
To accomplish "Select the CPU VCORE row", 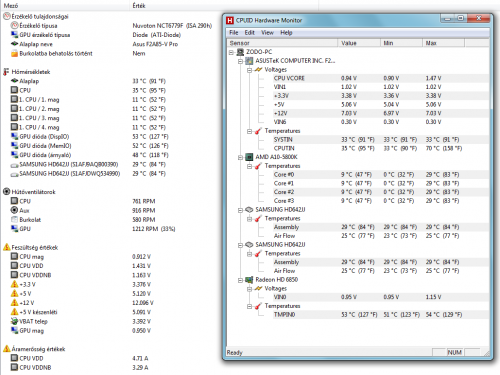I will point(381,78).
